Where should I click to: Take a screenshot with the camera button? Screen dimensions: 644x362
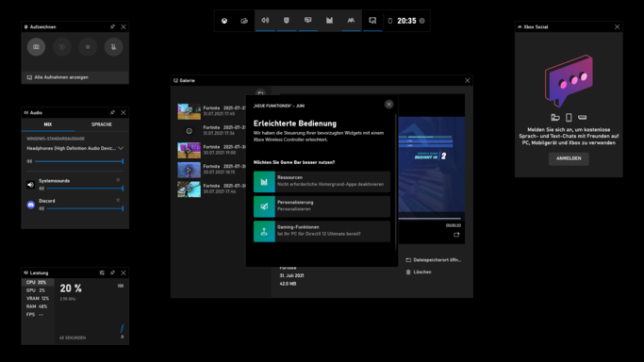[x=36, y=47]
